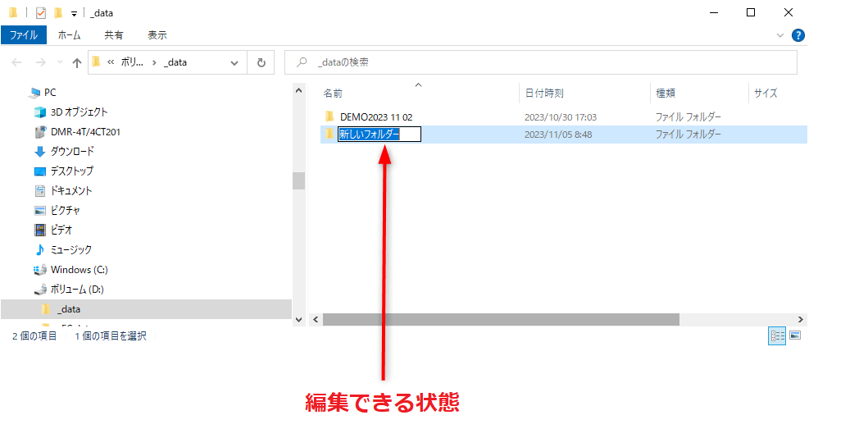The height and width of the screenshot is (438, 868).
Task: Click the ミュージック note icon
Action: [40, 249]
